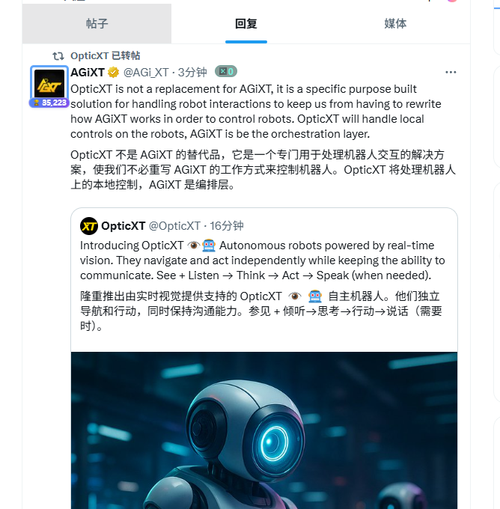Click the 16分钟 quoted post timestamp
Image resolution: width=500 pixels, height=509 pixels.
click(227, 226)
